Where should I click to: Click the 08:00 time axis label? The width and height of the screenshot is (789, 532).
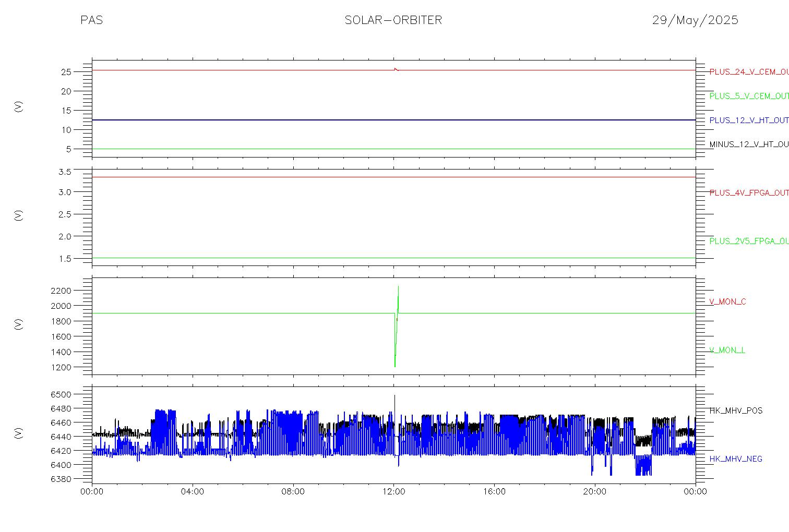(x=293, y=492)
